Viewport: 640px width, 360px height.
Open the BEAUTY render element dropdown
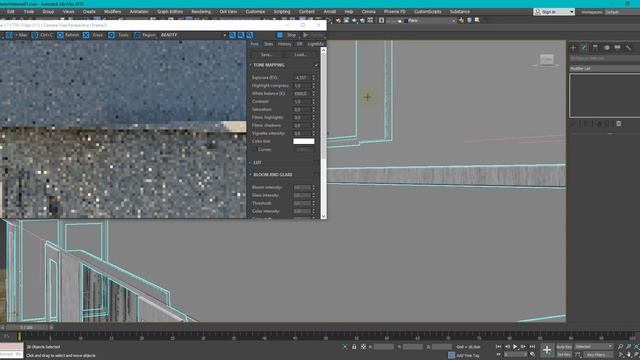193,35
